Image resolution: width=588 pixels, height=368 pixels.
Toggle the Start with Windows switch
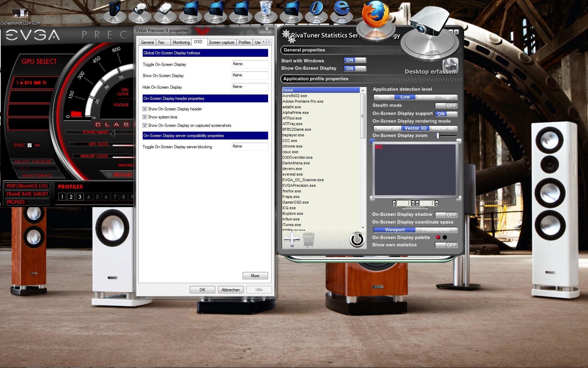pos(355,60)
